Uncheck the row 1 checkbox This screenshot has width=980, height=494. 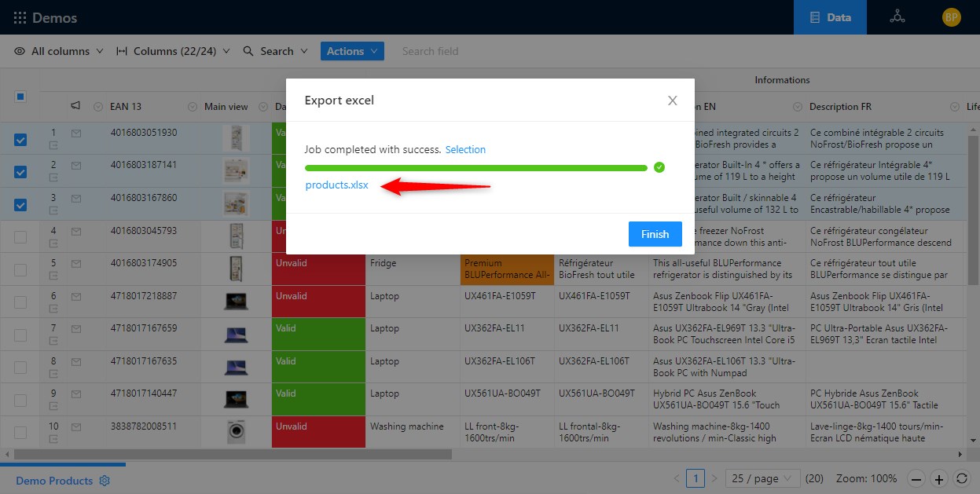tap(20, 140)
